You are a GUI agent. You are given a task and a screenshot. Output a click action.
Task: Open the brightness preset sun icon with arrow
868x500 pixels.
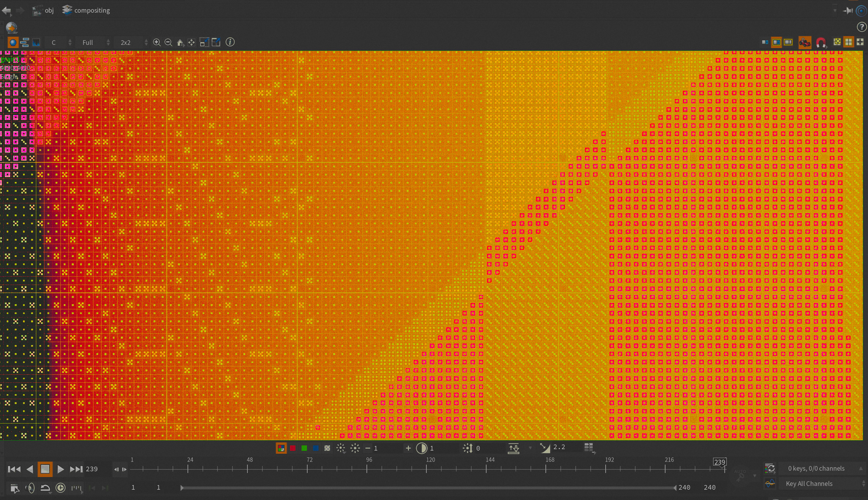click(341, 448)
